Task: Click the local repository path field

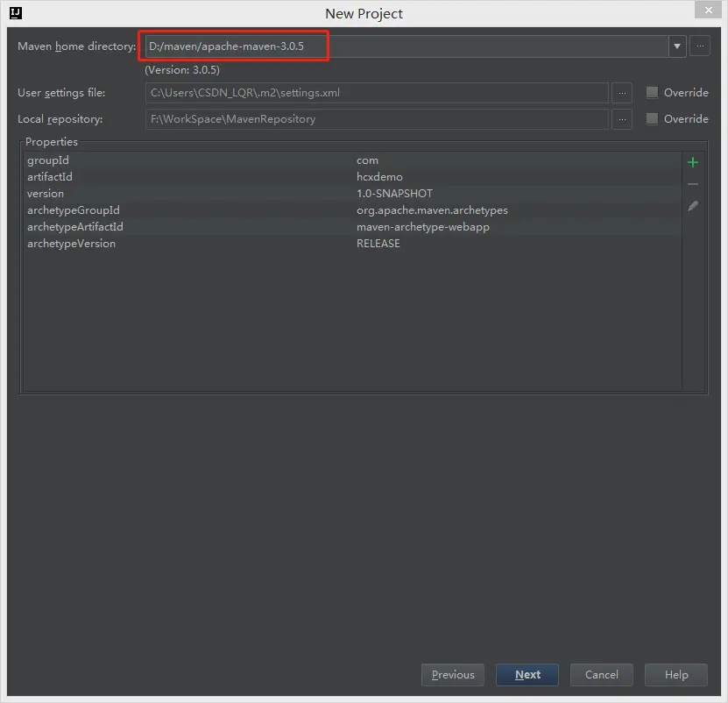Action: click(377, 119)
